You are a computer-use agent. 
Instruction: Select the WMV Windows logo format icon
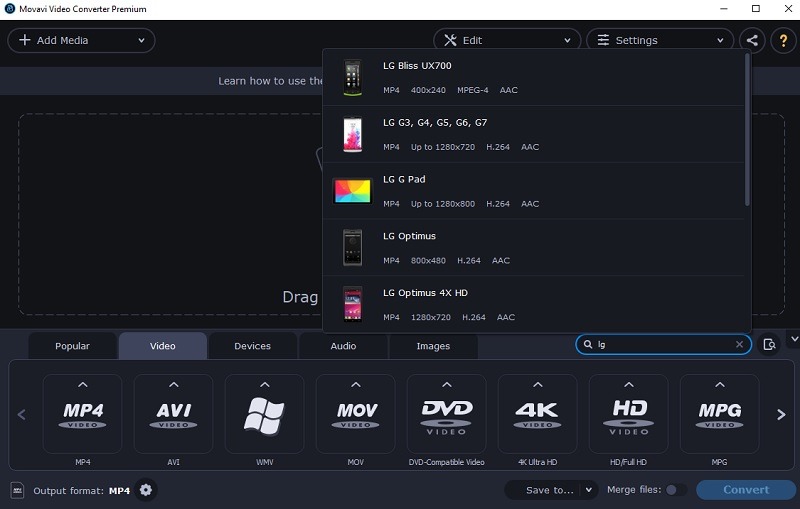pos(264,416)
